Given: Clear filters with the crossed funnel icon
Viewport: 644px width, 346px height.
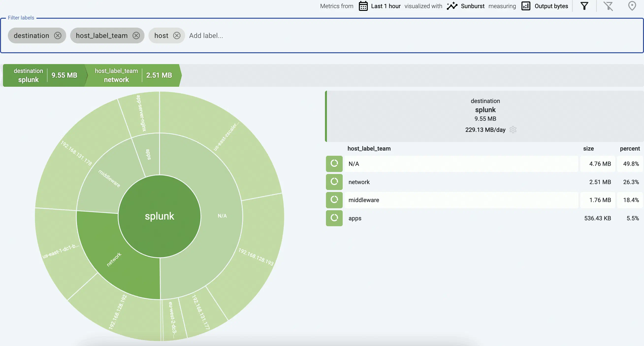Looking at the screenshot, I should 608,6.
